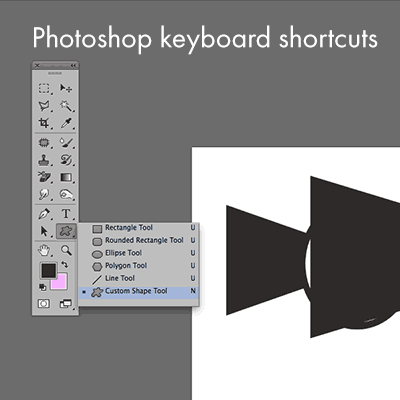Close the tools panel
Screen dimensions: 400x400
point(37,65)
